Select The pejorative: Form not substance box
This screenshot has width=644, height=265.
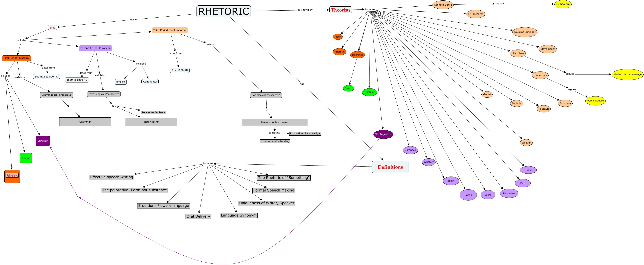point(134,190)
